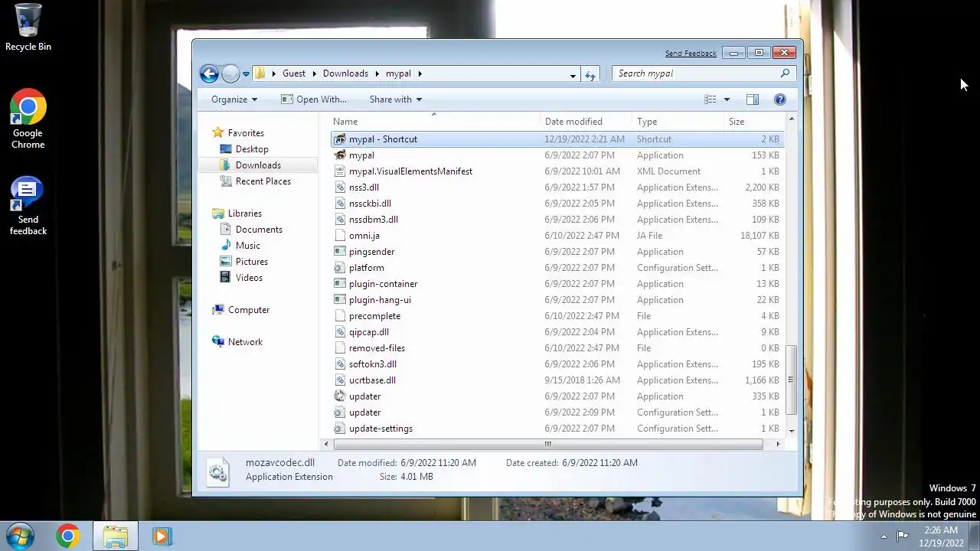Sort by the Name column header
This screenshot has height=551, width=980.
pyautogui.click(x=435, y=122)
